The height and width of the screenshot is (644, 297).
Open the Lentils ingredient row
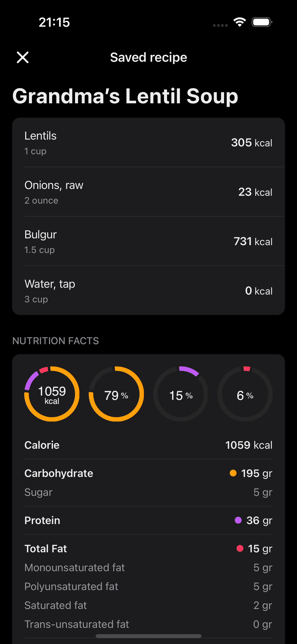click(148, 142)
